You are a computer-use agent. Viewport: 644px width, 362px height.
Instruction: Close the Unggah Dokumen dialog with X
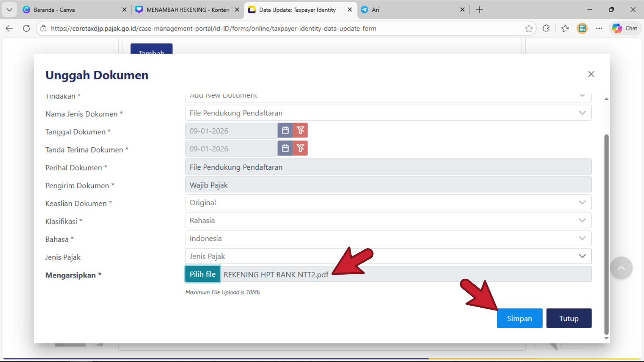591,74
